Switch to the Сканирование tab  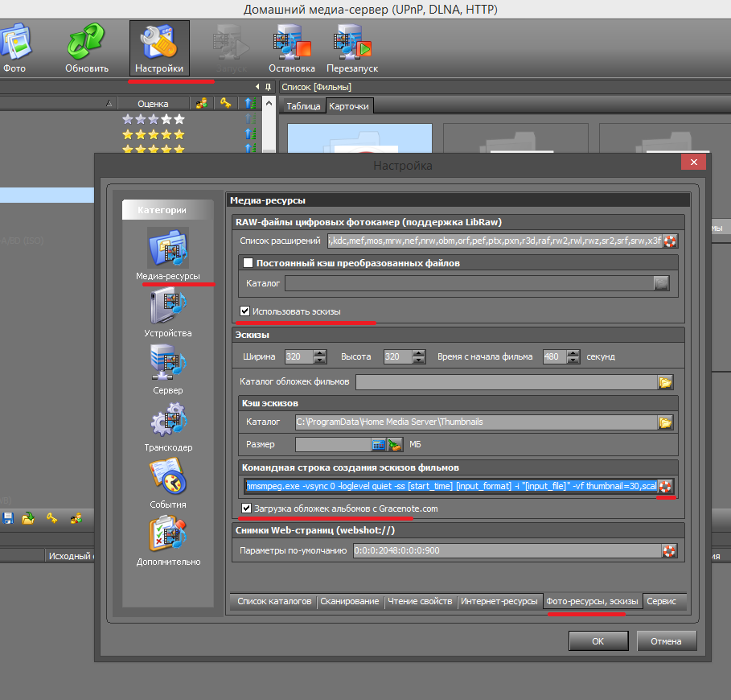(x=350, y=601)
